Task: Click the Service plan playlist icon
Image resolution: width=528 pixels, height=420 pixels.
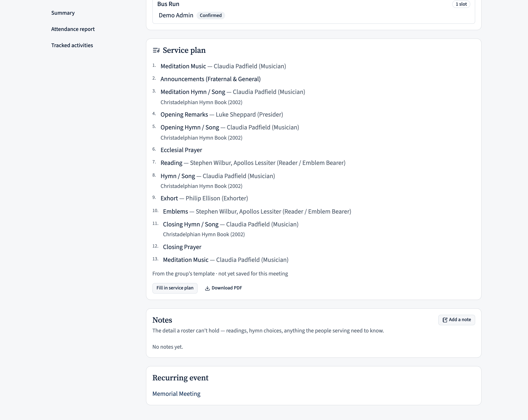Action: pos(156,50)
